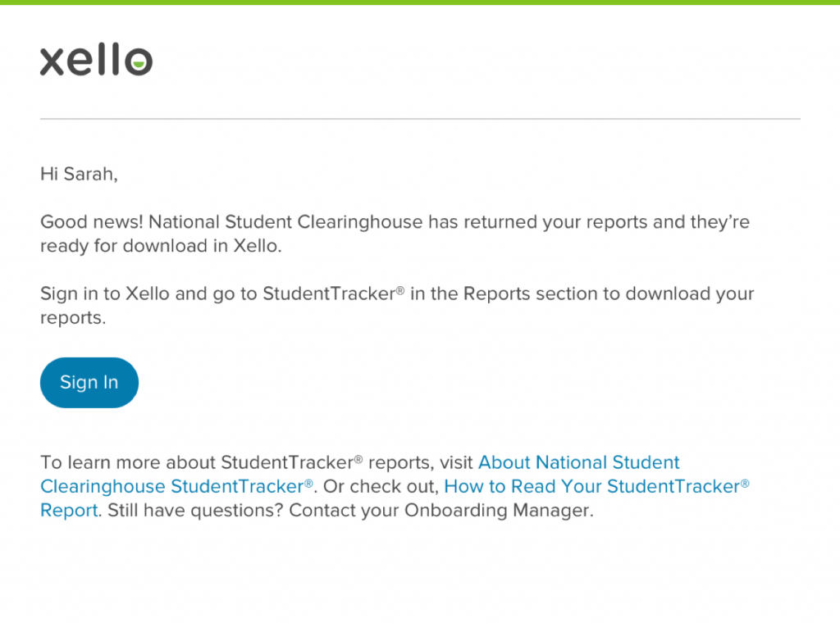Image resolution: width=840 pixels, height=623 pixels.
Task: Select the Clearinghouse StudentTracker® link text
Action: (x=177, y=486)
